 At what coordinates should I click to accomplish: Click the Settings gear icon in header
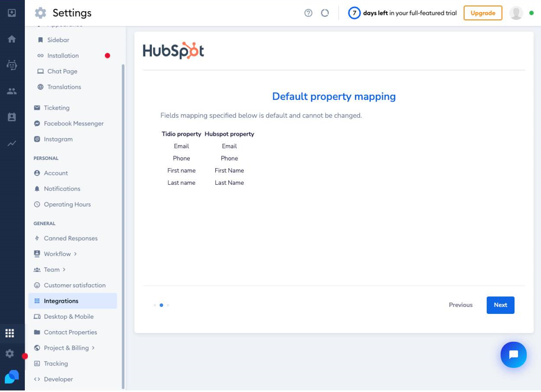pyautogui.click(x=40, y=13)
